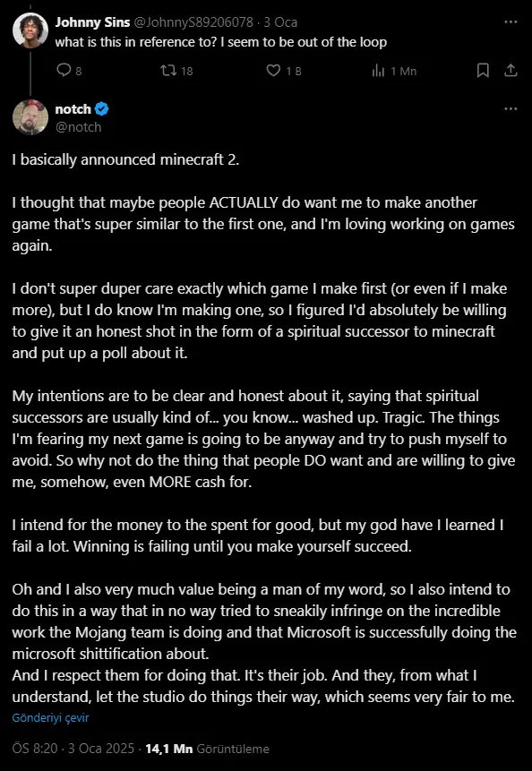Visit the @notch handle
This screenshot has height=771, width=532.
click(78, 127)
